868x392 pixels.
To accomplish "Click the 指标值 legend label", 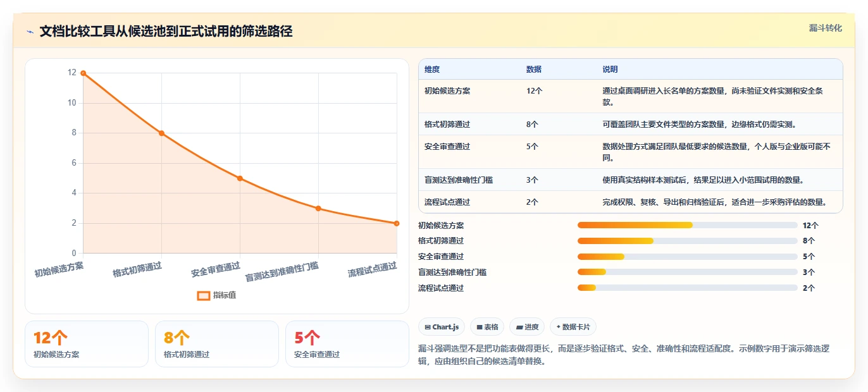I will pyautogui.click(x=225, y=295).
